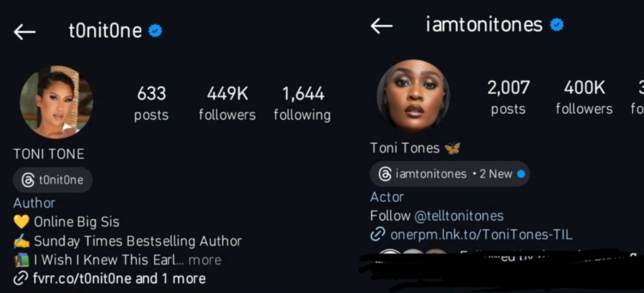Open iamtonitones Threads badge

pyautogui.click(x=450, y=174)
